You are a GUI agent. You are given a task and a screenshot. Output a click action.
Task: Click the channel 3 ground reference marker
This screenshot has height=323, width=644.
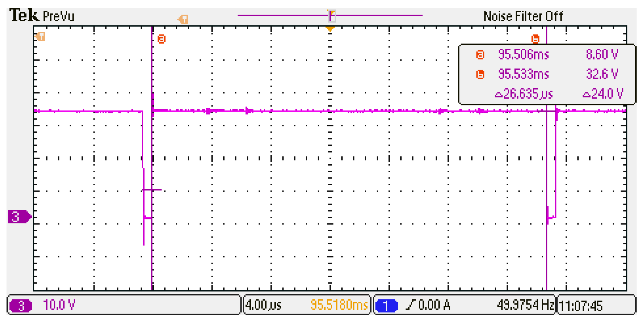19,217
